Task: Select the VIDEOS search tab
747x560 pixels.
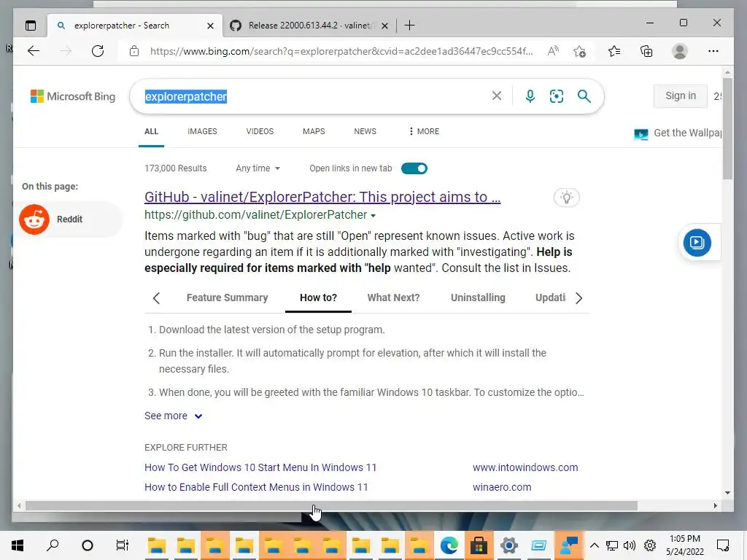Action: [260, 131]
